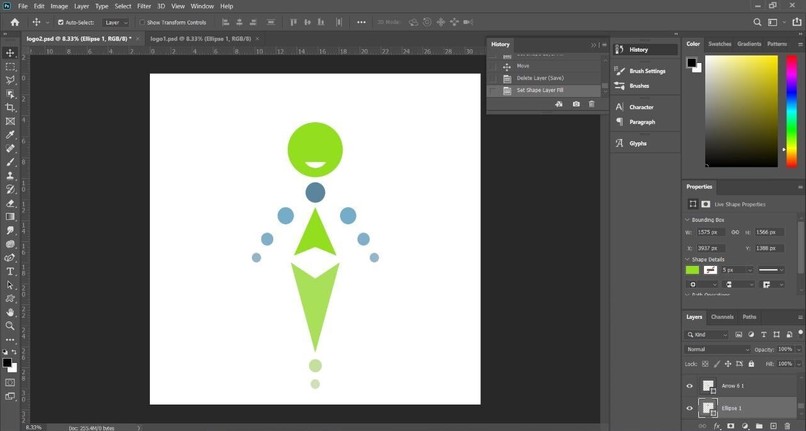This screenshot has height=431, width=806.
Task: Toggle filter for type layers
Action: (764, 335)
